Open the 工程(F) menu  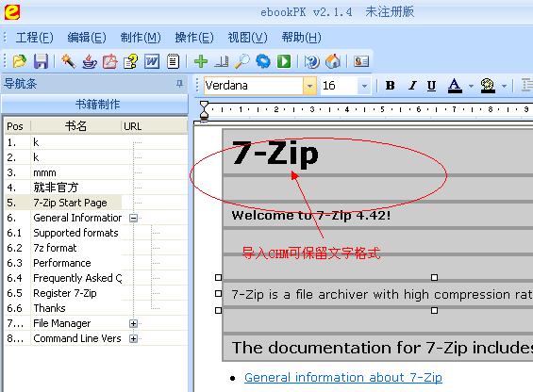coord(34,38)
